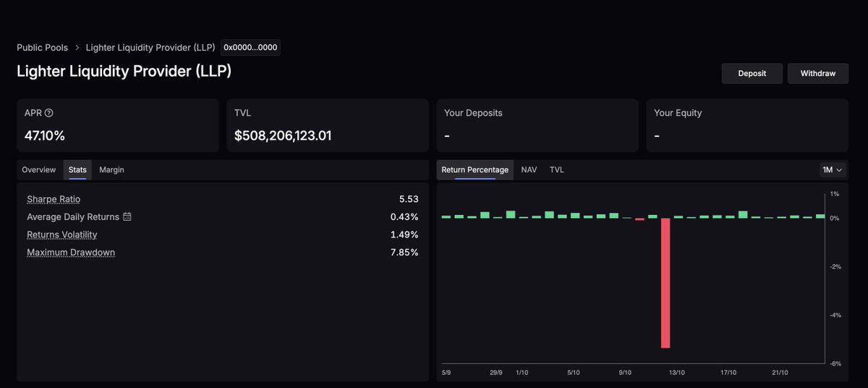
Task: Click the 5.53 Sharpe Ratio value
Action: click(407, 199)
